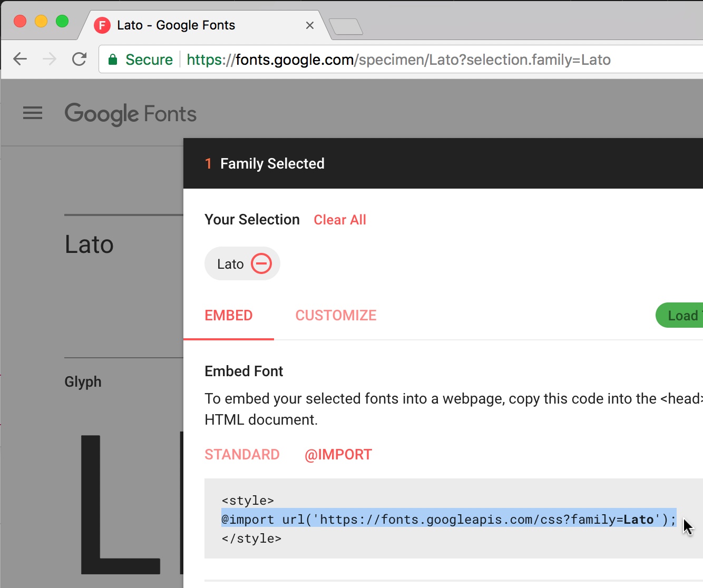Select the EMBED tab

229,315
